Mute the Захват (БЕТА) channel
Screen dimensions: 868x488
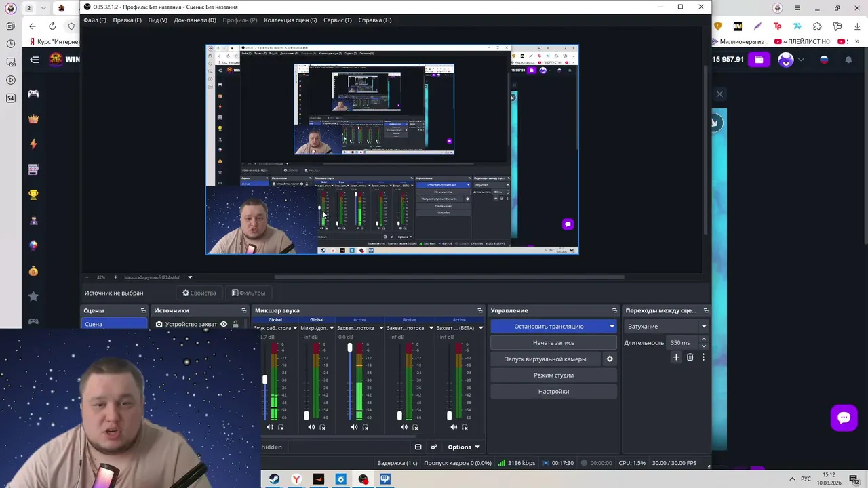[454, 427]
